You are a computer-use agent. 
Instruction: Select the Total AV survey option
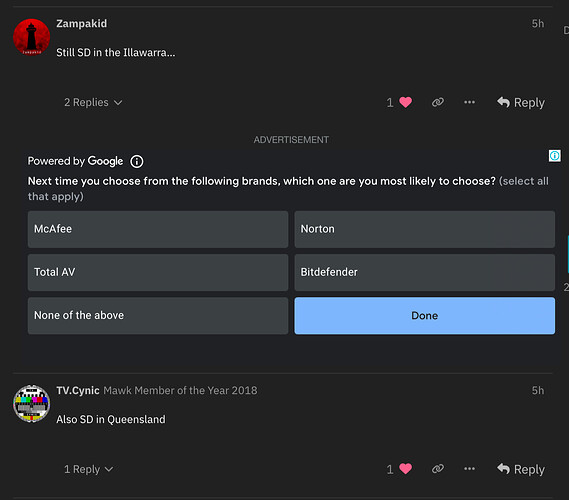[158, 272]
